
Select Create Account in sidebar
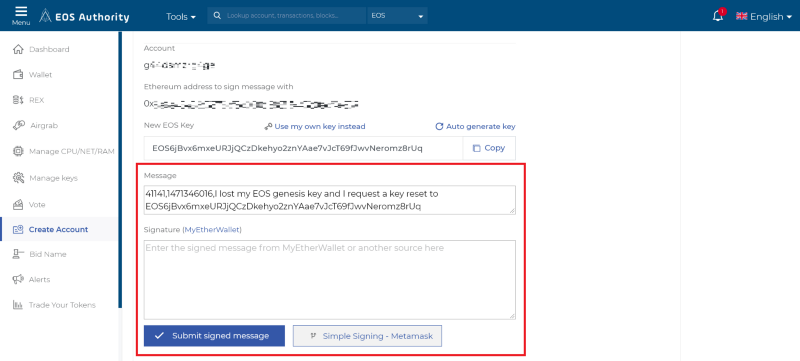pyautogui.click(x=58, y=229)
